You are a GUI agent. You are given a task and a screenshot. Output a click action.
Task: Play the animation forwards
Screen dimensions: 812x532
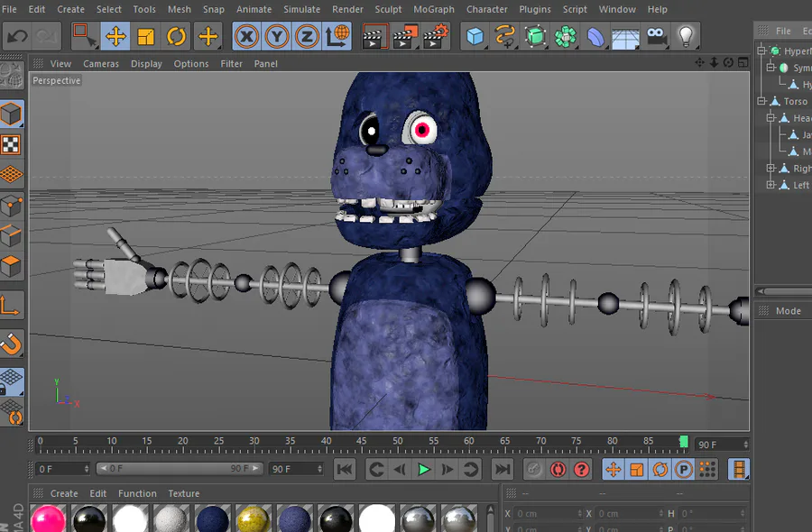(424, 470)
